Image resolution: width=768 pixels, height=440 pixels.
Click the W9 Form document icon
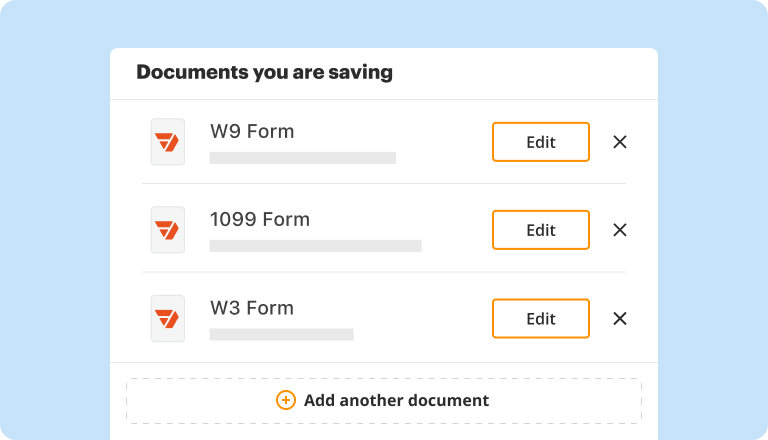tap(167, 142)
